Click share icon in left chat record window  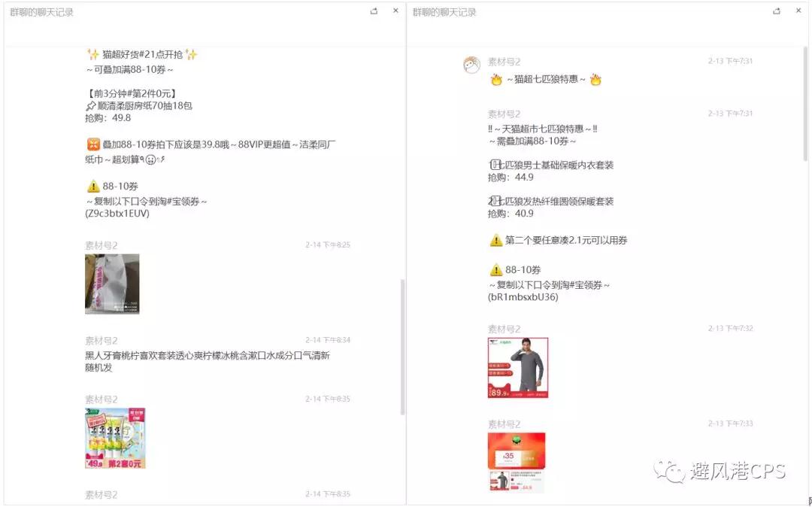[374, 11]
